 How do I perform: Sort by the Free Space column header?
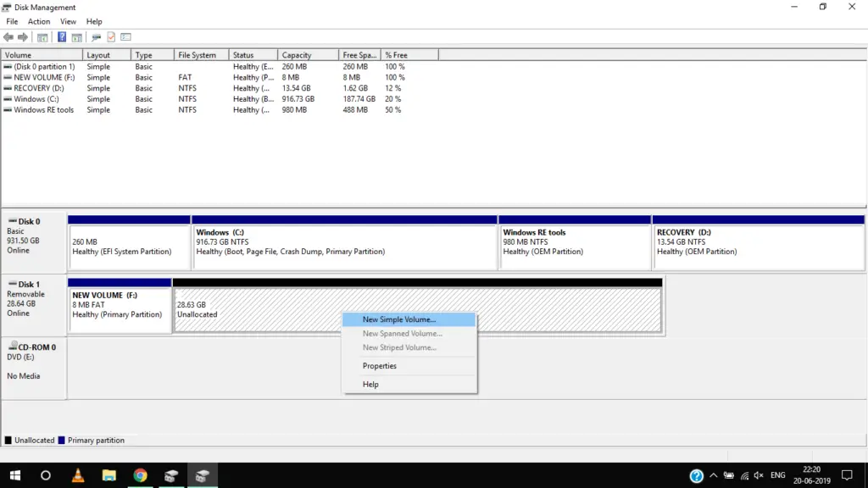pos(359,55)
